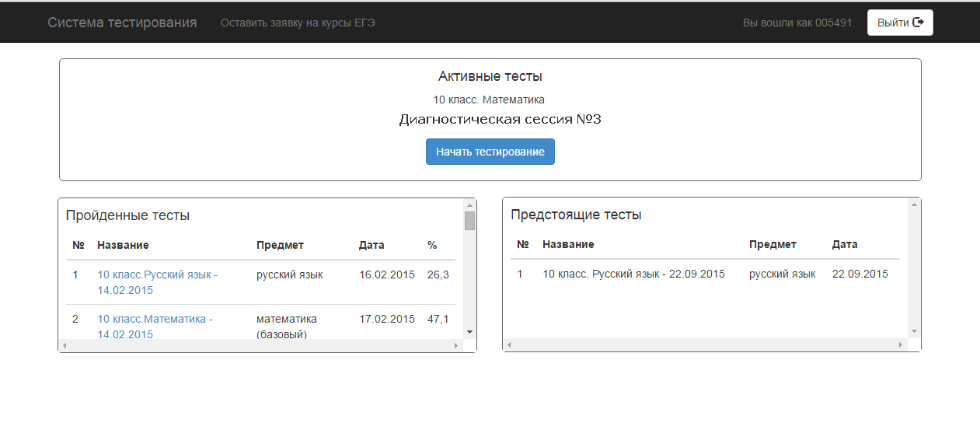This screenshot has height=423, width=980.
Task: Open 10 класс.Математика - 14.02.2015 test
Action: [155, 326]
